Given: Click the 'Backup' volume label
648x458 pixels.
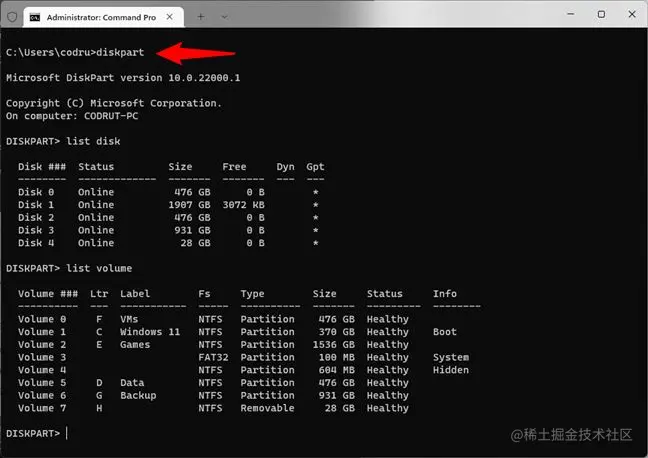Looking at the screenshot, I should (x=138, y=396).
